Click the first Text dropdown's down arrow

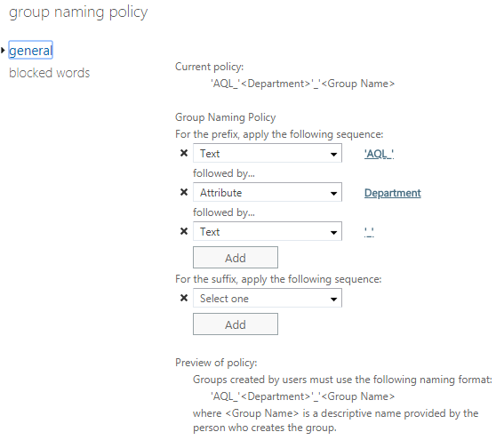coord(334,155)
